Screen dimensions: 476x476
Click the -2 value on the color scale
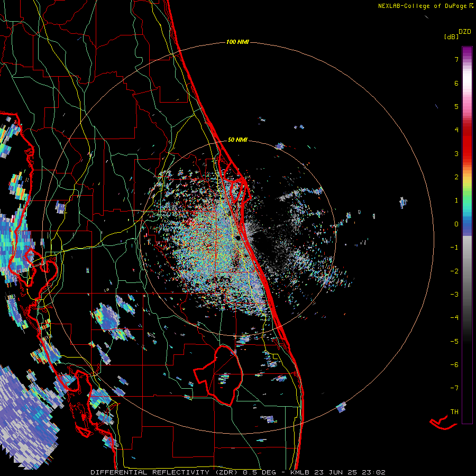pyautogui.click(x=454, y=271)
